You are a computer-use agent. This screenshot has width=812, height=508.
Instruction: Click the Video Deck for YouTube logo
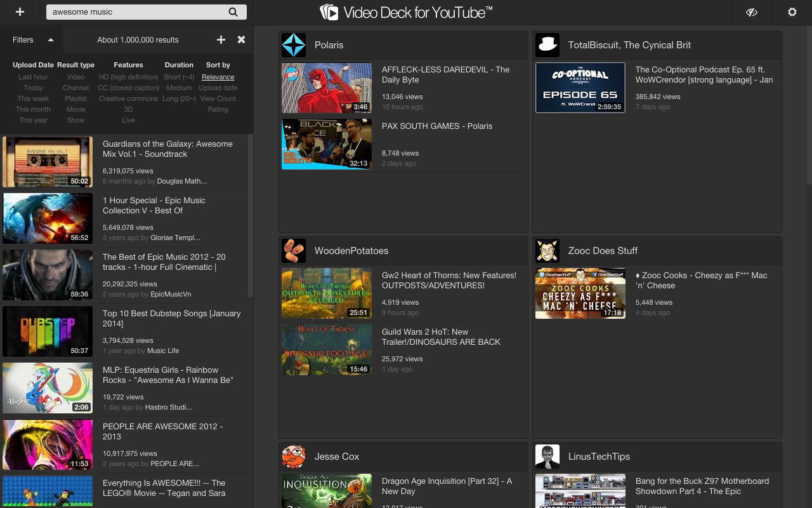(406, 11)
